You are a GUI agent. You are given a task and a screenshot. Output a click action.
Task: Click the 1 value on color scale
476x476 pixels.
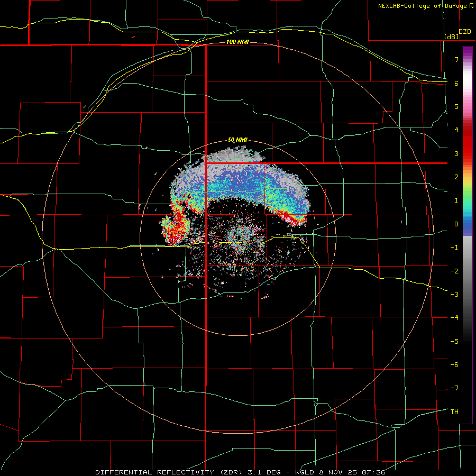click(x=456, y=200)
